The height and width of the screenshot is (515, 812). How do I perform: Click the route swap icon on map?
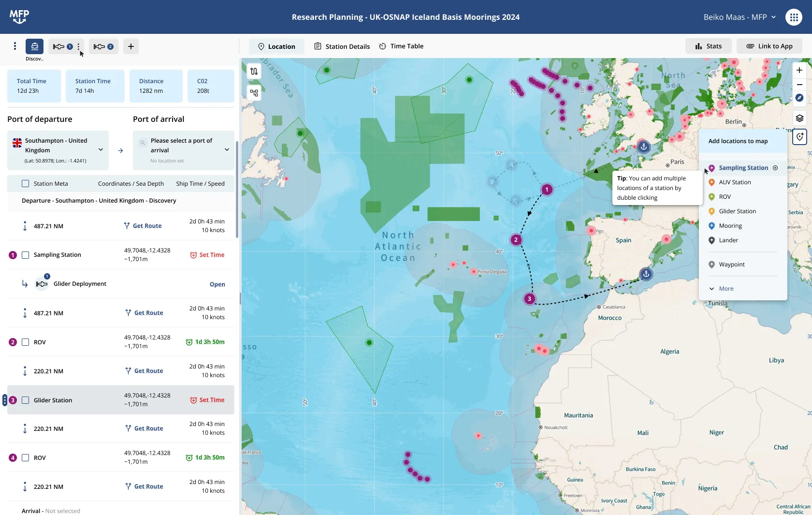click(254, 72)
